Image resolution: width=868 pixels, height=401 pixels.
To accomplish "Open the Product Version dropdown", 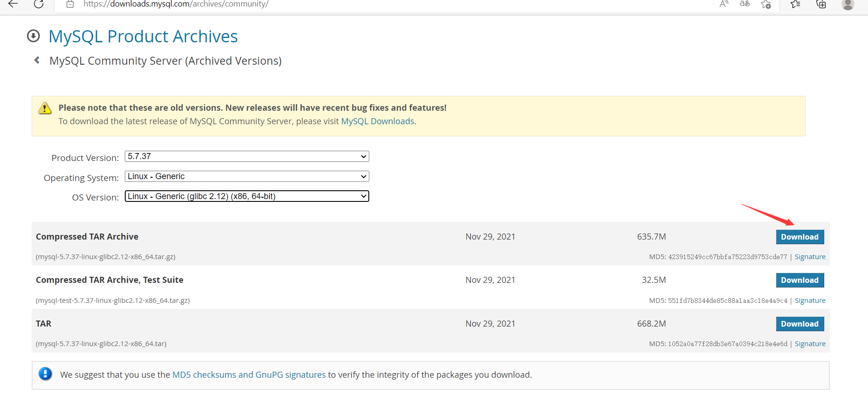I will pos(247,156).
